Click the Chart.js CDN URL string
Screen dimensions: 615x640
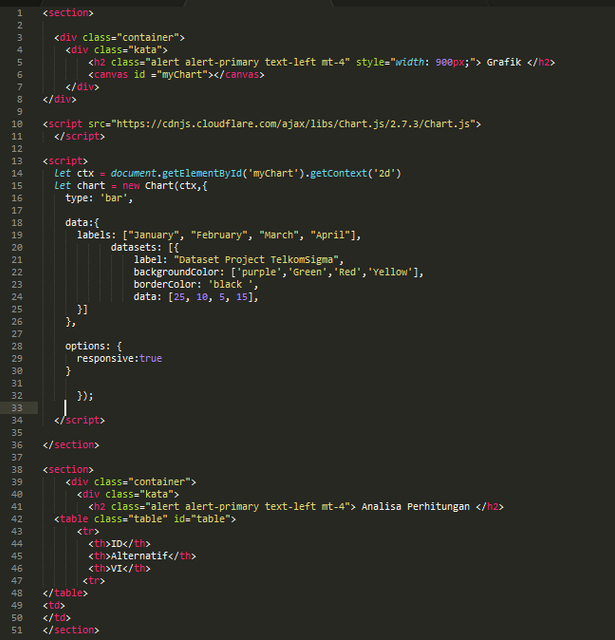[x=293, y=124]
